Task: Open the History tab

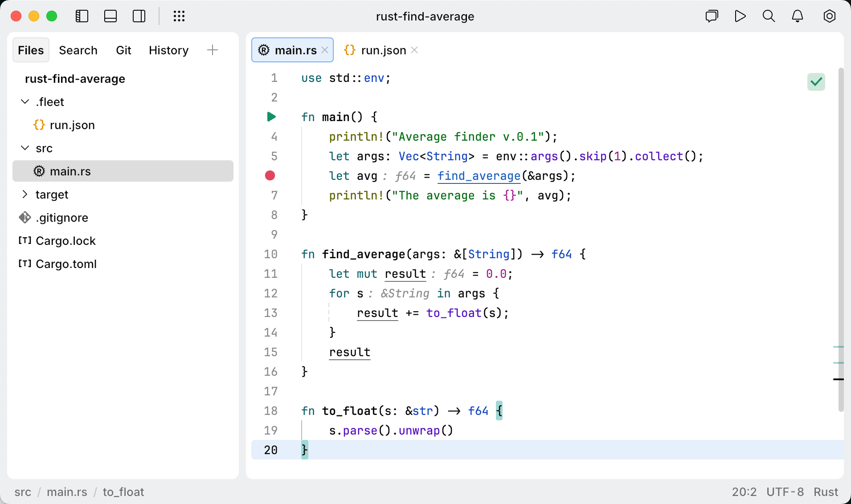Action: 168,50
